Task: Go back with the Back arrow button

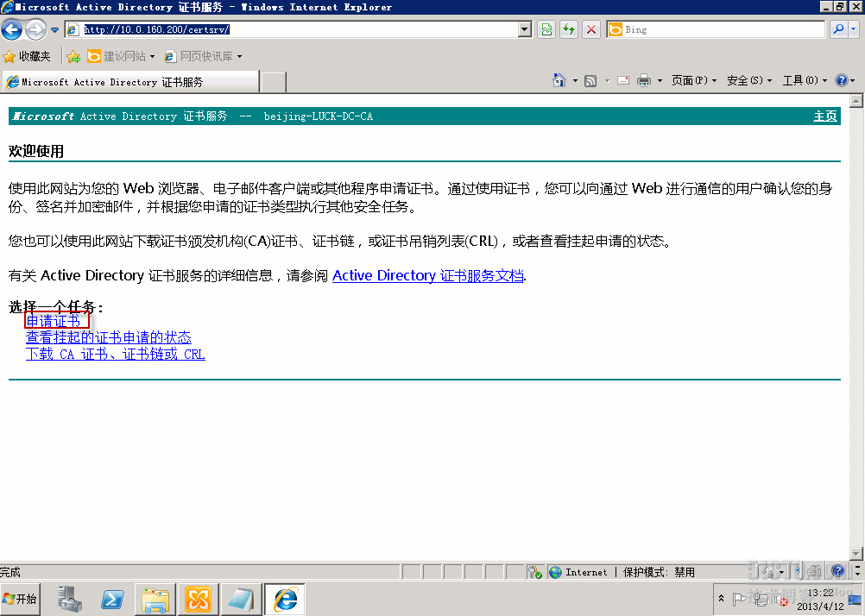Action: pyautogui.click(x=11, y=29)
